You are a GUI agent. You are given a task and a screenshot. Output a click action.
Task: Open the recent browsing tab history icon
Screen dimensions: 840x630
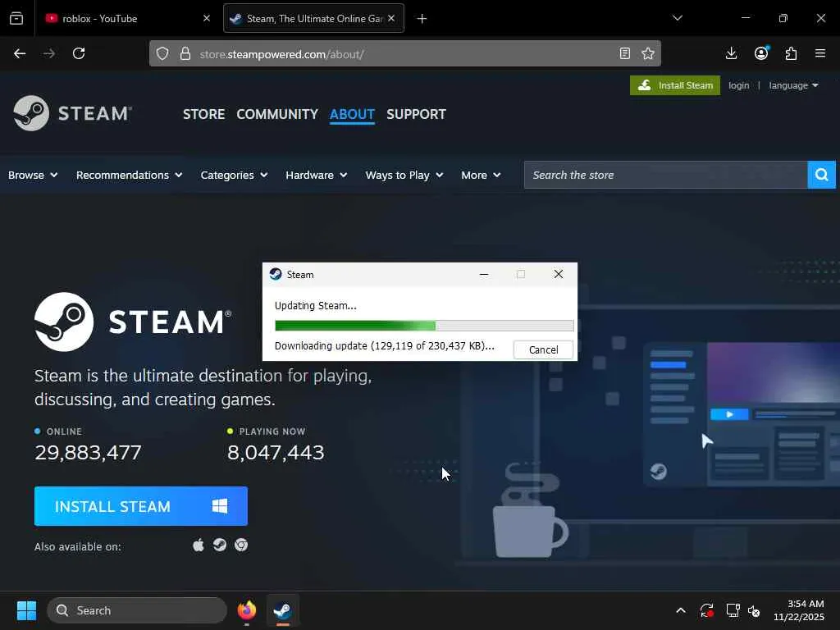pyautogui.click(x=16, y=18)
